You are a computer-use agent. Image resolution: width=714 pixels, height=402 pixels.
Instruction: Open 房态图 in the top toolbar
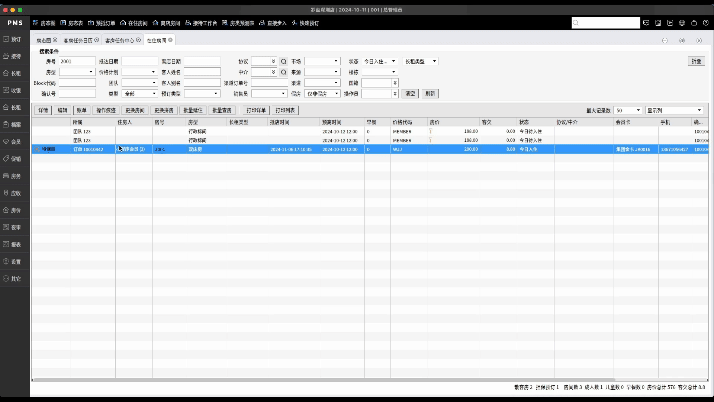coord(44,23)
